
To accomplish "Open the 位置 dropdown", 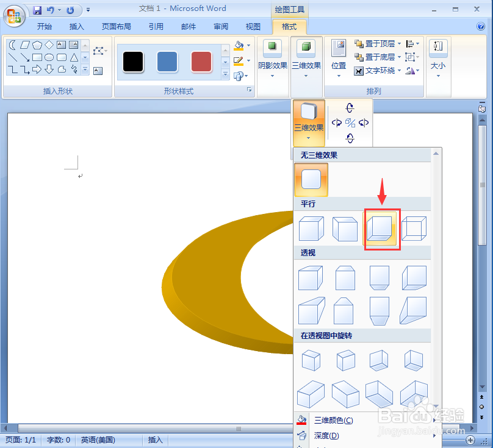I will (339, 59).
